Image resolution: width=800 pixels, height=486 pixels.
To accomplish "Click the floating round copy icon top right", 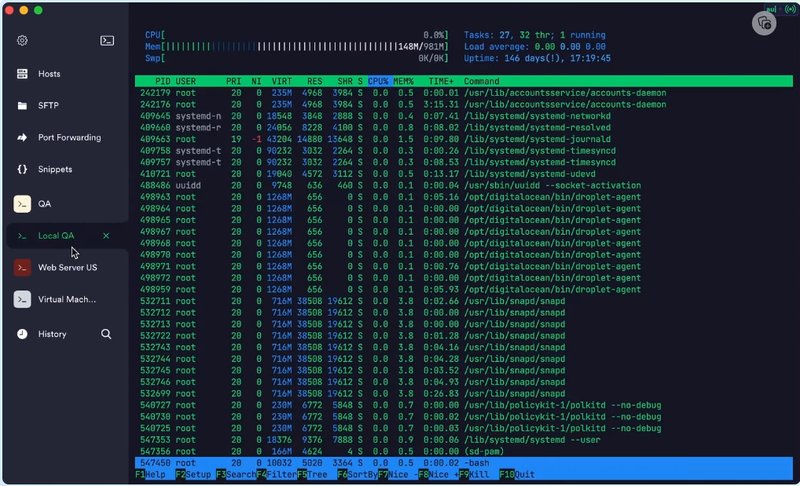I will [763, 24].
